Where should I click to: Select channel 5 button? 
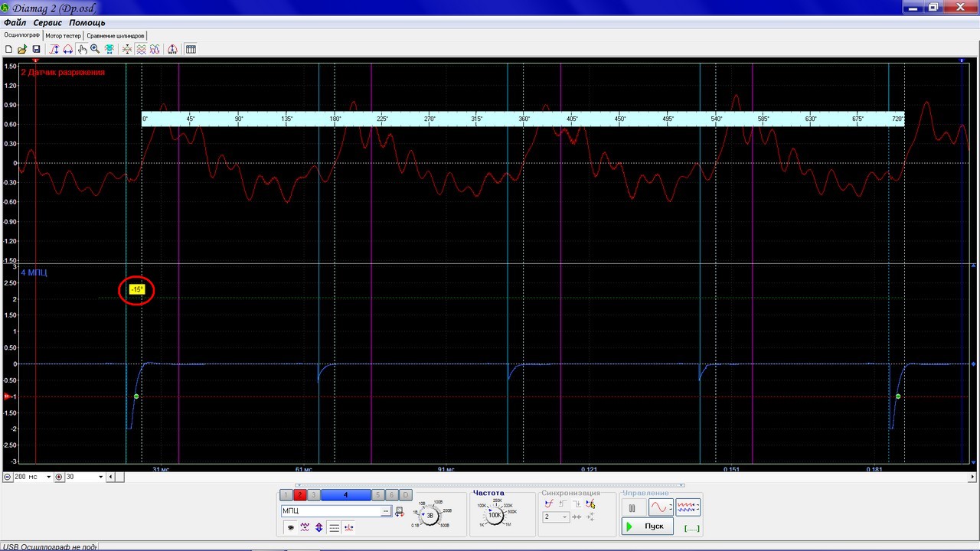[377, 495]
